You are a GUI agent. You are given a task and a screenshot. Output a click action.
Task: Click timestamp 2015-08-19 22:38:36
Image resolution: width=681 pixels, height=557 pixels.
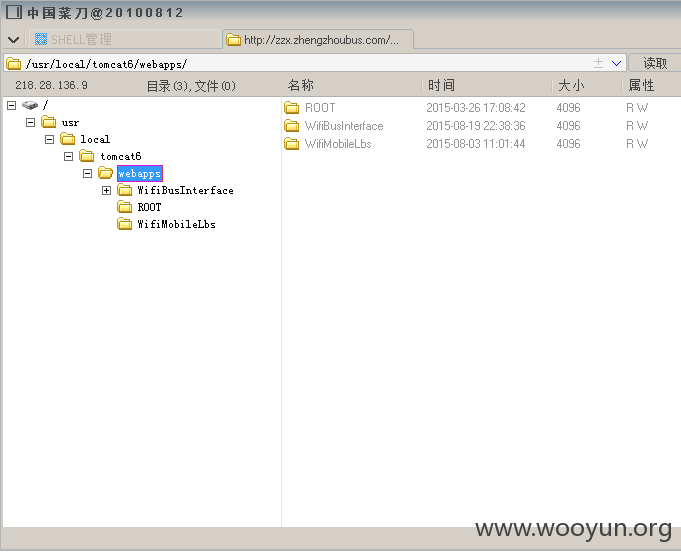[476, 126]
